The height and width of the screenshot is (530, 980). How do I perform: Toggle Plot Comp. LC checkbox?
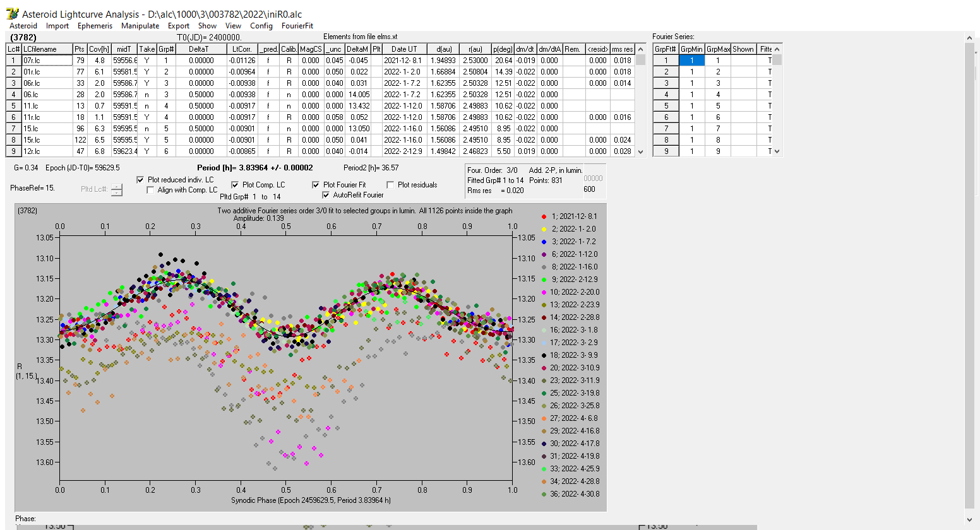coord(235,185)
